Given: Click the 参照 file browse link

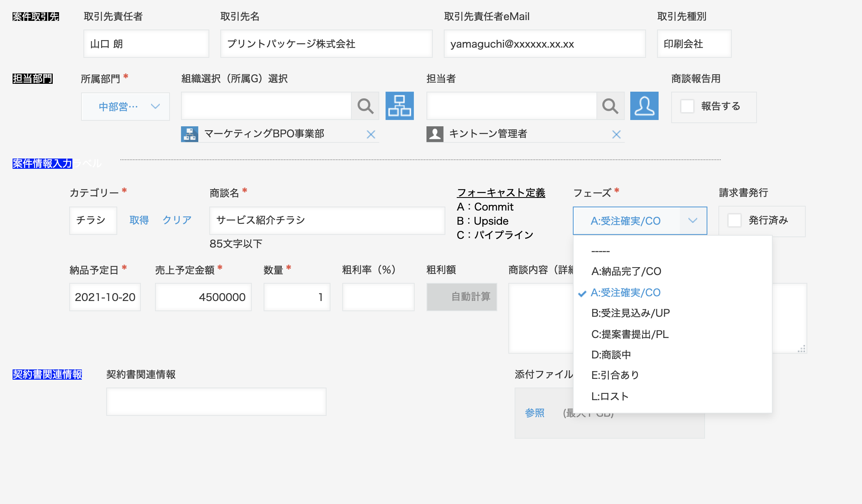Looking at the screenshot, I should (535, 413).
